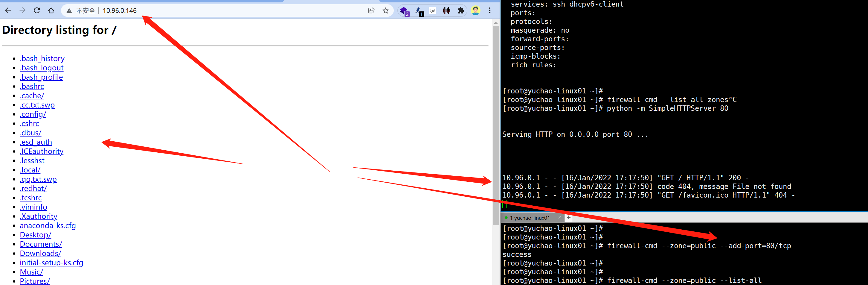
Task: Click the not-secure warning icon
Action: [69, 11]
